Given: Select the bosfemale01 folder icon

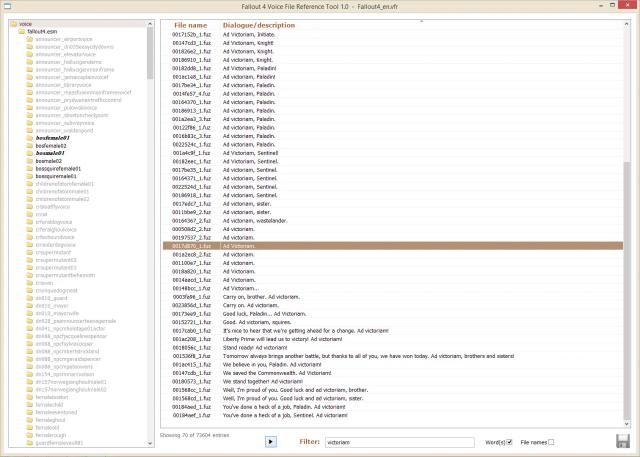Looking at the screenshot, I should (29, 138).
